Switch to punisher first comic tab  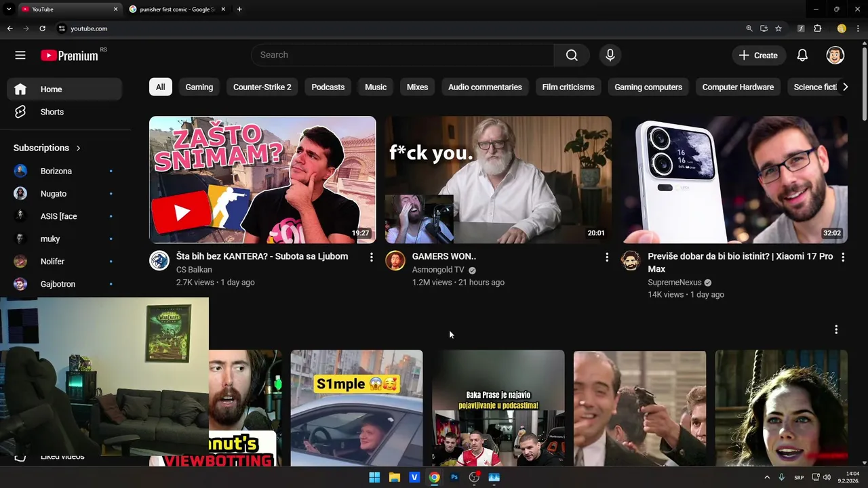178,9
